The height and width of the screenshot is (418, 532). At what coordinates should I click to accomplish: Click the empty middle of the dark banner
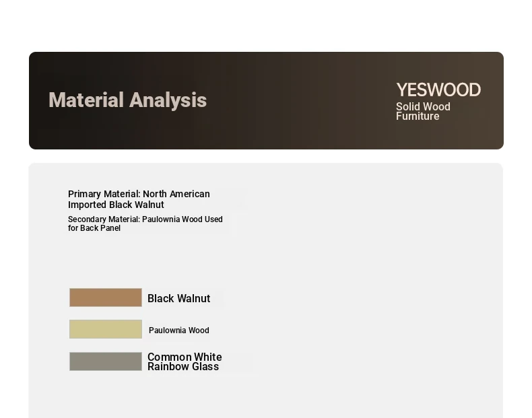tap(288, 100)
